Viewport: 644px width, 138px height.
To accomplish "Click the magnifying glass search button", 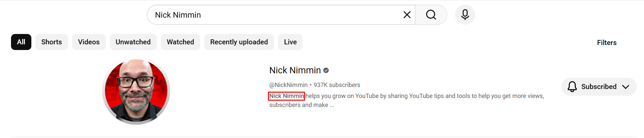I will [x=431, y=15].
